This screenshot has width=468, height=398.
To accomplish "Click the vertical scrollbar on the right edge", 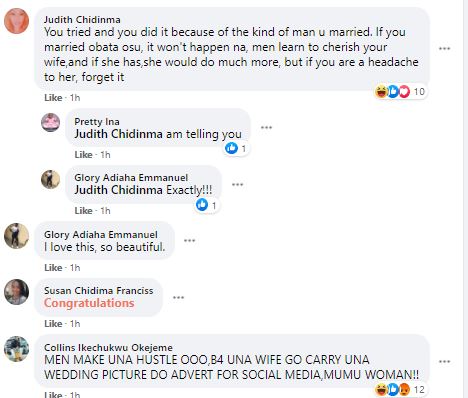I will [x=465, y=199].
